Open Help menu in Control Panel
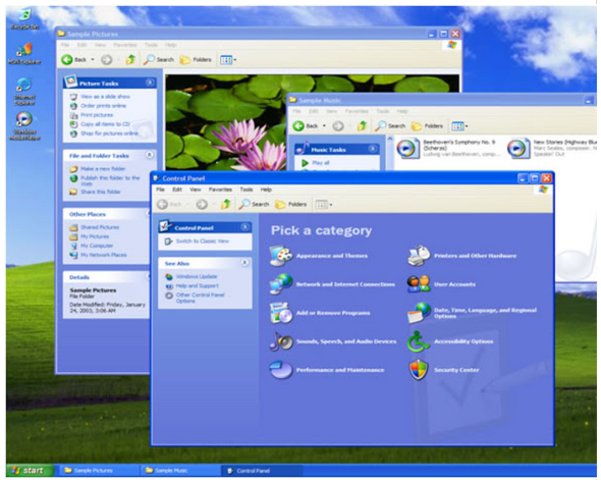 pyautogui.click(x=266, y=189)
